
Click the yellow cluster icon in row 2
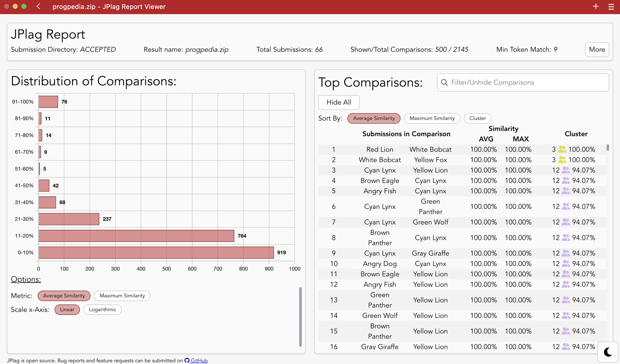(562, 160)
